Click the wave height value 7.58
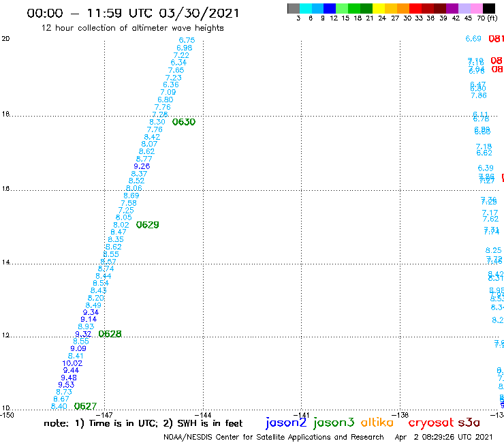This screenshot has width=504, height=443. coord(129,203)
